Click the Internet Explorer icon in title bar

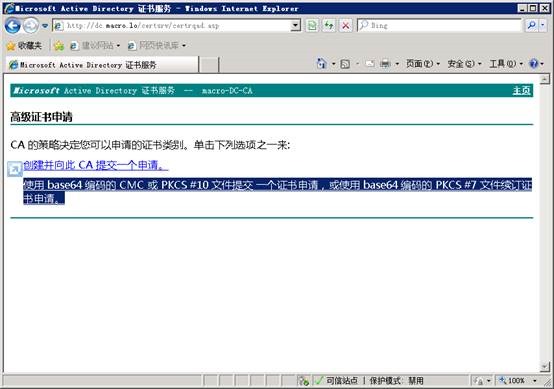click(9, 8)
